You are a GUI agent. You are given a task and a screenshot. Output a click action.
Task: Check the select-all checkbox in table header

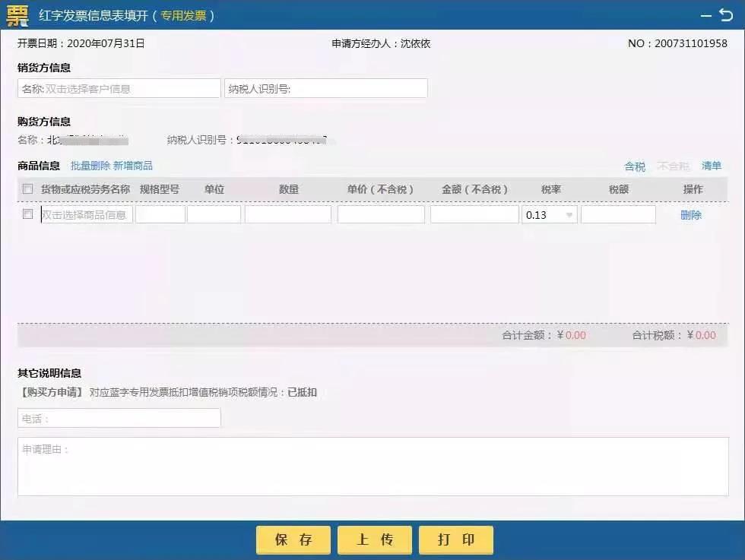(x=27, y=188)
